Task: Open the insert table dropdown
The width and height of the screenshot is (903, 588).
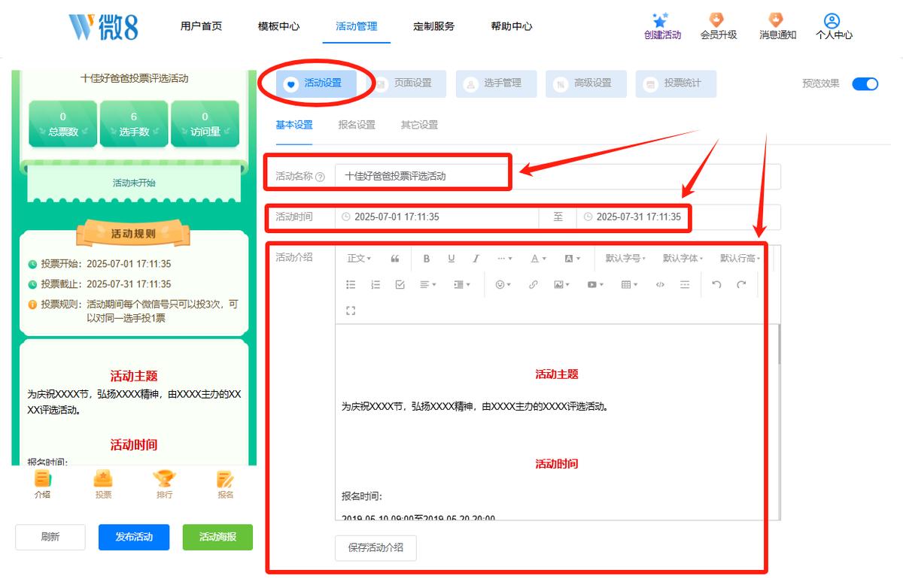Action: pyautogui.click(x=629, y=285)
